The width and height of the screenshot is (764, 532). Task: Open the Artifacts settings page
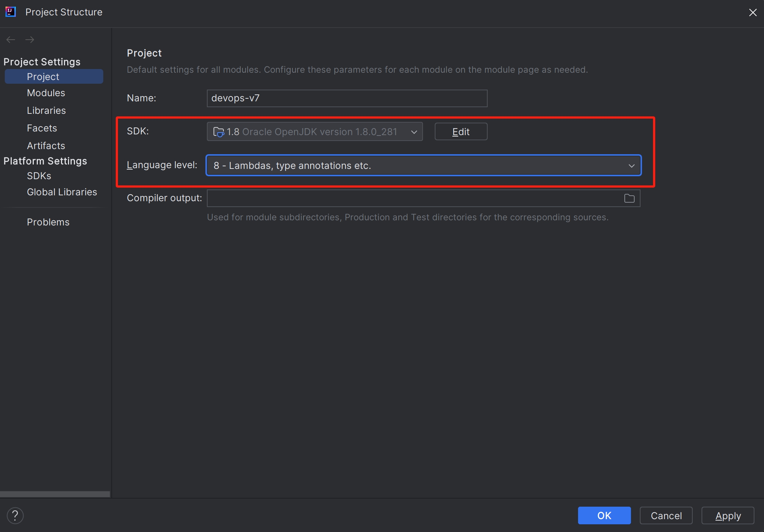click(46, 146)
